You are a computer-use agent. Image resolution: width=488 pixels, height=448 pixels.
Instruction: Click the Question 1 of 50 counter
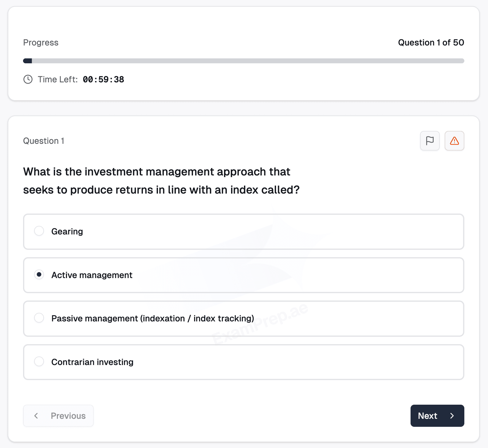pos(431,42)
